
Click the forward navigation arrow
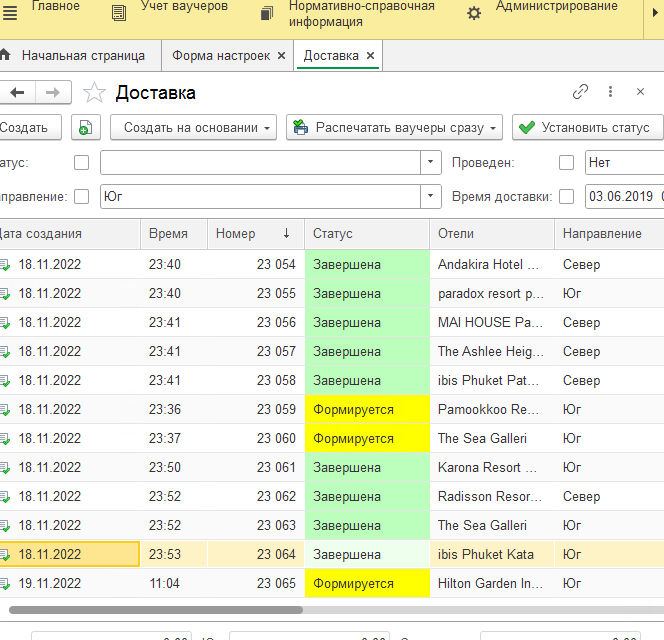[x=52, y=92]
